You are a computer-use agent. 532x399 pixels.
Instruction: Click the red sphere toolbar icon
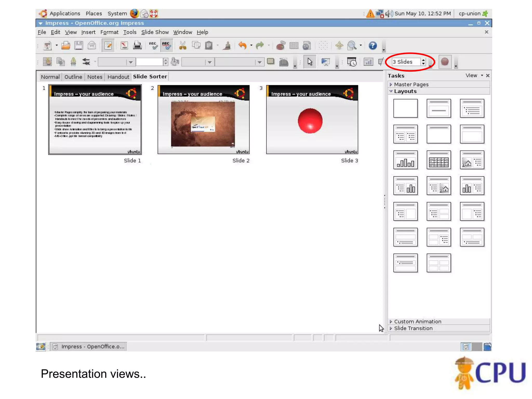[x=445, y=62]
